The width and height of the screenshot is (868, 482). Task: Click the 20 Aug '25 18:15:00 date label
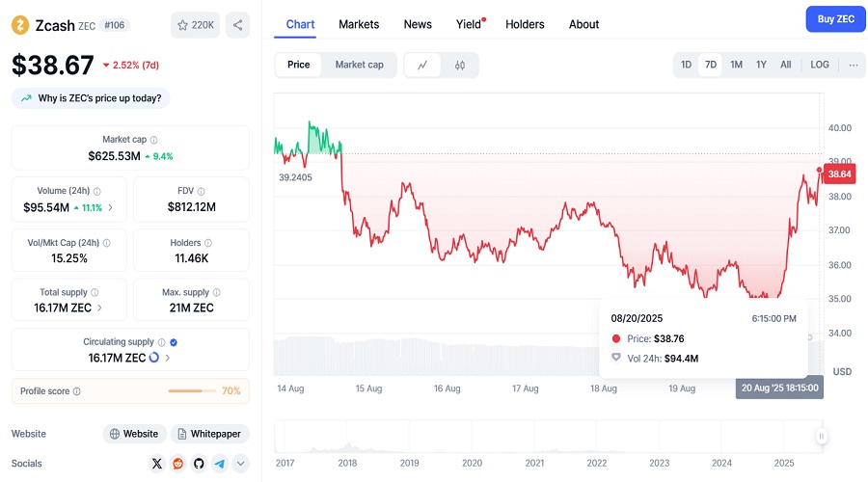[779, 388]
